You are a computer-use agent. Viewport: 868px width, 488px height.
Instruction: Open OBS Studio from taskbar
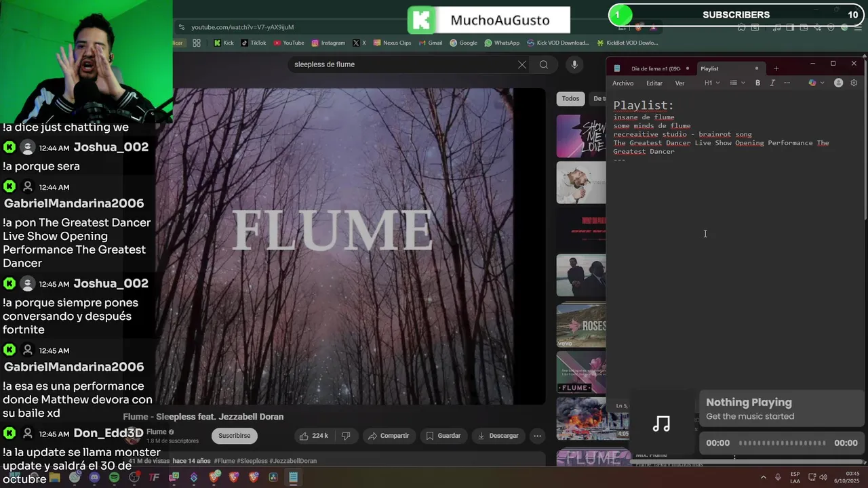(134, 477)
